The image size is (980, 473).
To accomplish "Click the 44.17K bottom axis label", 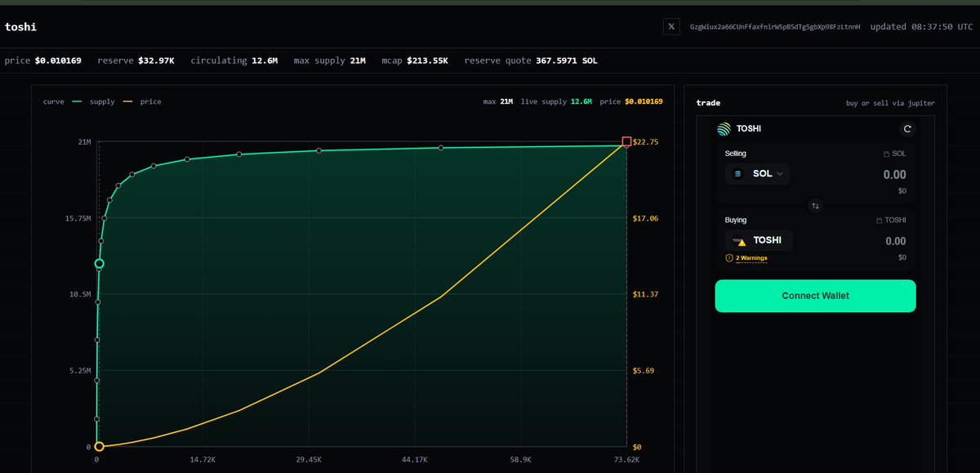I will [415, 460].
